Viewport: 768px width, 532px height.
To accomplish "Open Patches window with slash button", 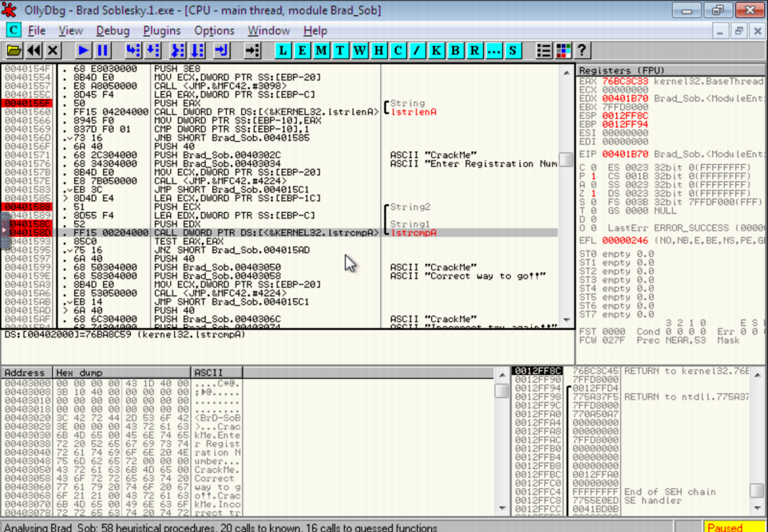I will point(416,50).
